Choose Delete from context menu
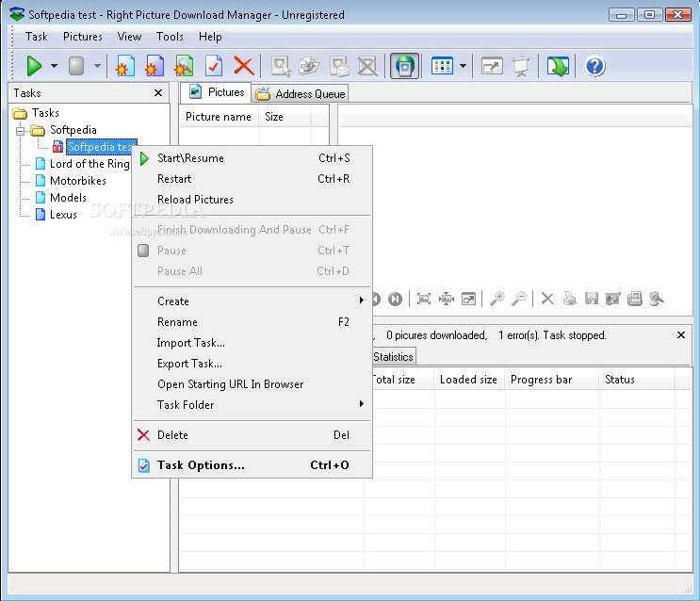700x601 pixels. tap(252, 435)
